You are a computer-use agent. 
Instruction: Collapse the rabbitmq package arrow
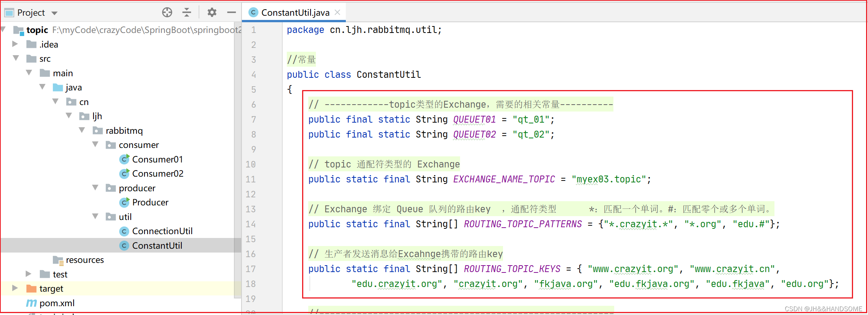click(x=82, y=130)
